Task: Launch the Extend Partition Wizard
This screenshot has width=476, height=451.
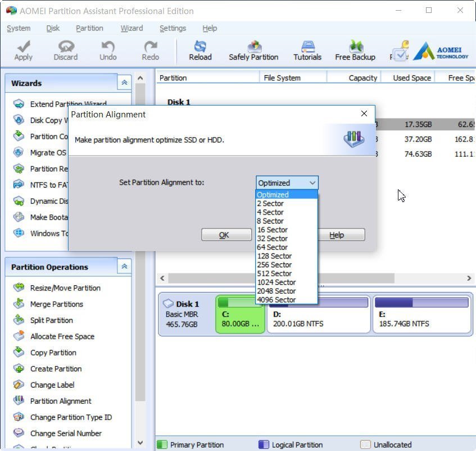Action: point(69,104)
